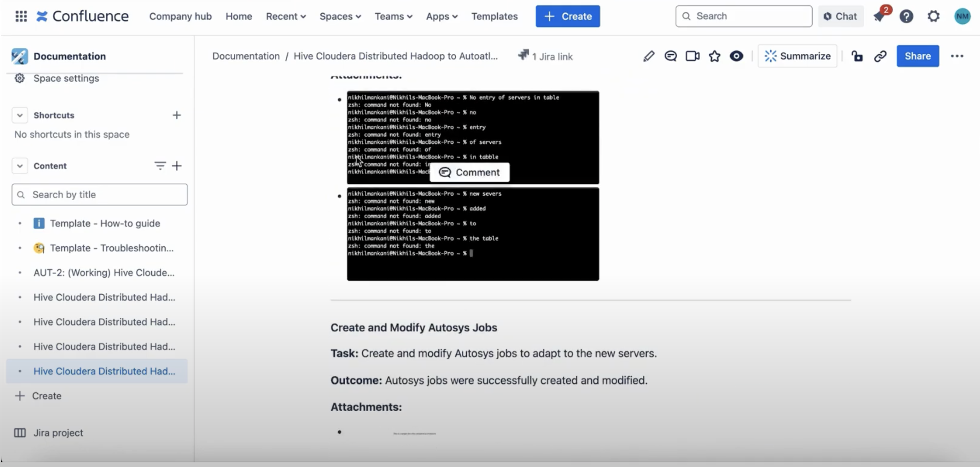Click the blue Share button
Image resolution: width=980 pixels, height=467 pixels.
point(917,56)
